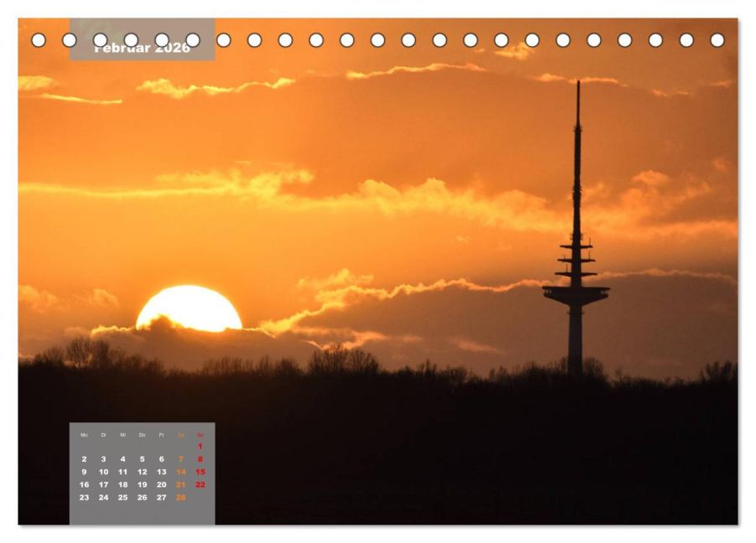Click the "Mo" weekday header

point(84,435)
